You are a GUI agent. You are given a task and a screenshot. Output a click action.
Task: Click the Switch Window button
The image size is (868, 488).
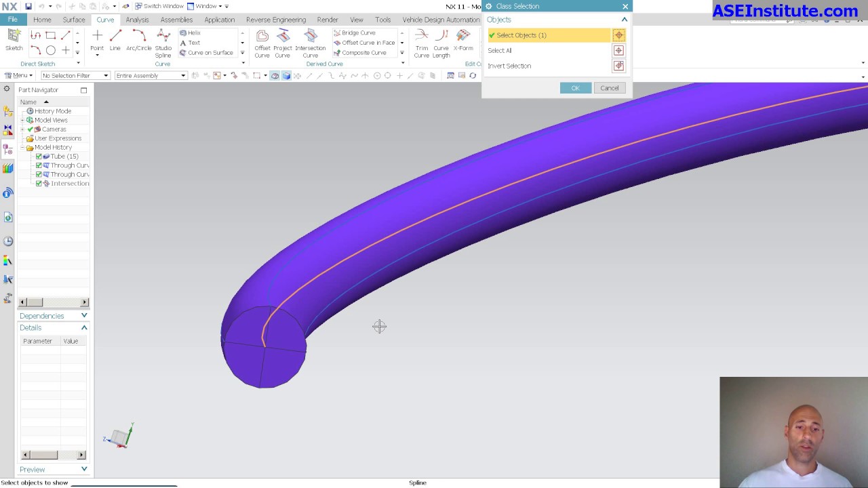pos(159,6)
